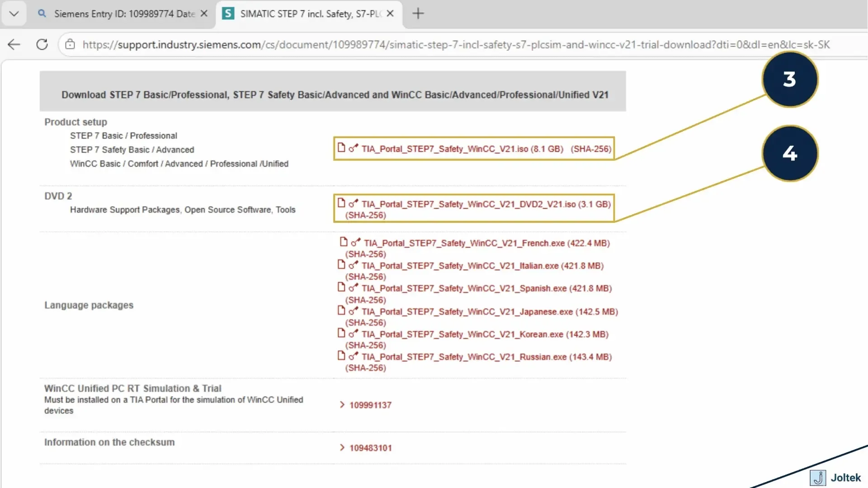The image size is (868, 488).
Task: Download the Russian language package exe
Action: click(486, 357)
